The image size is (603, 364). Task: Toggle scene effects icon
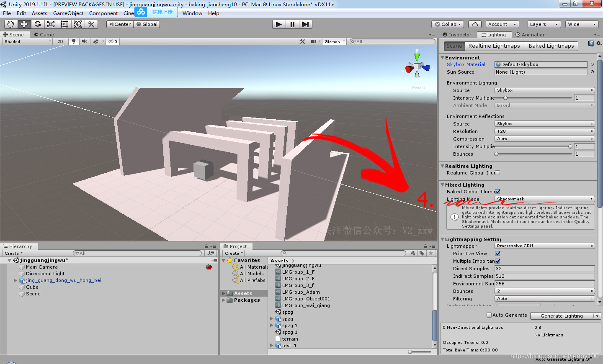click(96, 41)
